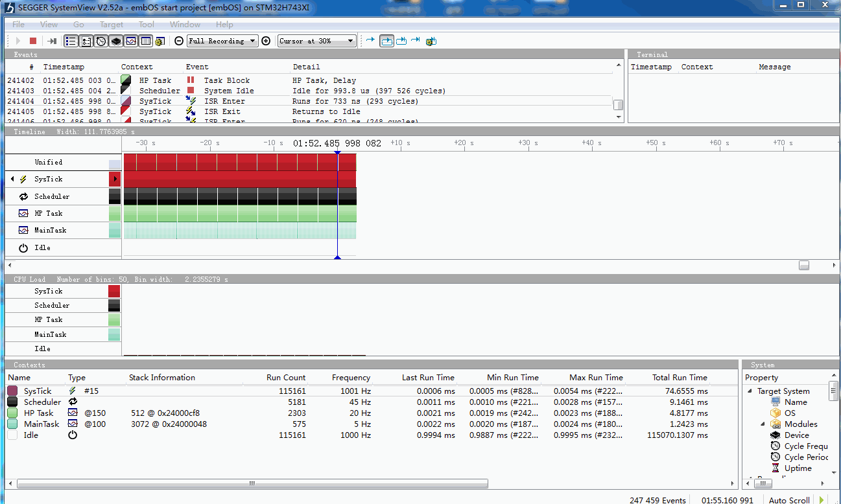The image size is (841, 504).
Task: Open the Full Recording zoom dropdown
Action: [x=222, y=41]
